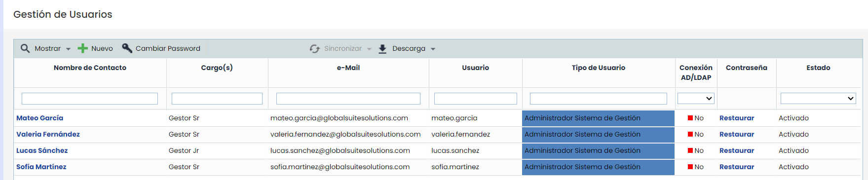Open the Conexión AD/LDAP filter dropdown
The width and height of the screenshot is (868, 180).
[696, 99]
